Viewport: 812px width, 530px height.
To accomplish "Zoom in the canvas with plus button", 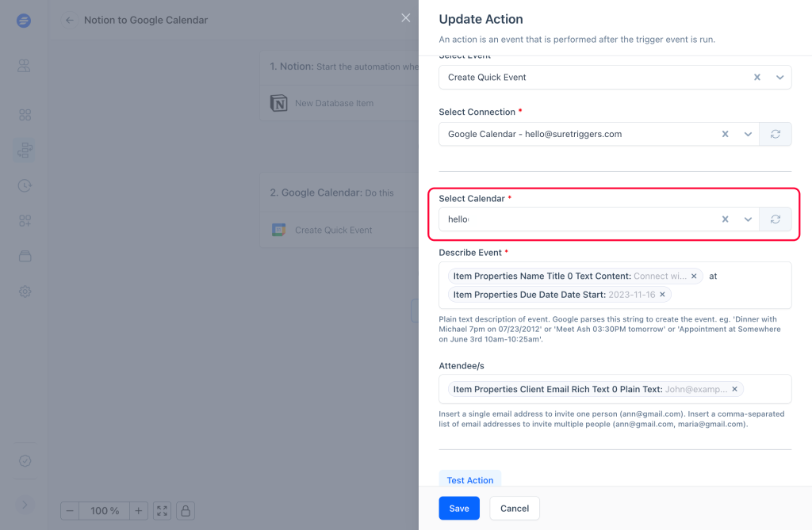I will click(x=138, y=511).
